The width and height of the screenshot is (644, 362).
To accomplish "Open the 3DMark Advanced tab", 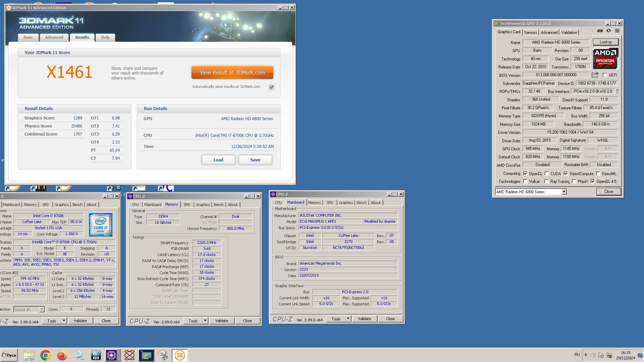I will (x=54, y=37).
